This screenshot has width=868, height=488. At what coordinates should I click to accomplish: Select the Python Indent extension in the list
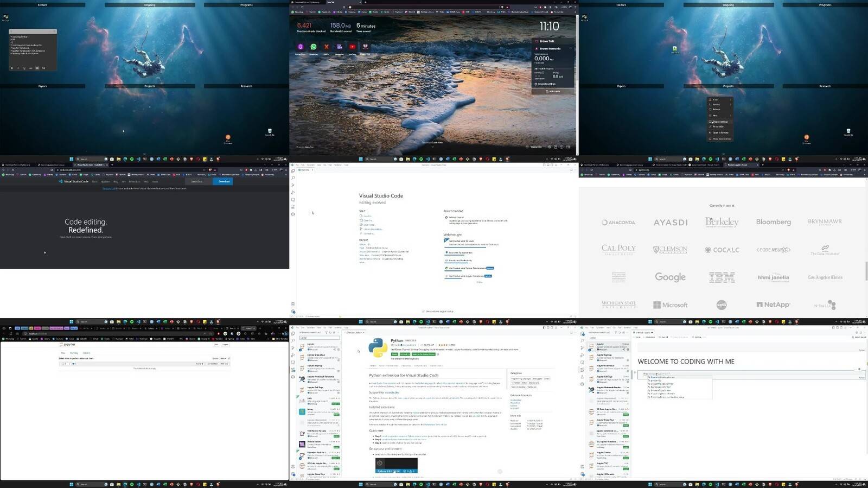[319, 443]
